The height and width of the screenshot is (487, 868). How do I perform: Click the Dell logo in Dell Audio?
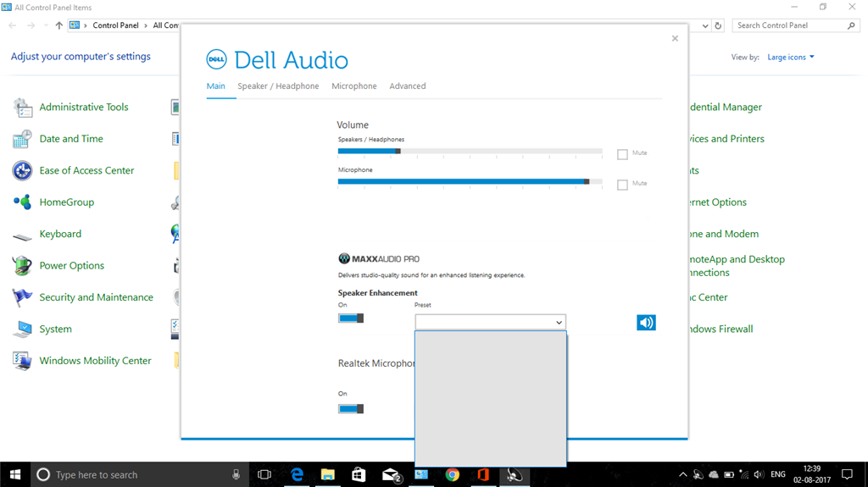pos(216,59)
